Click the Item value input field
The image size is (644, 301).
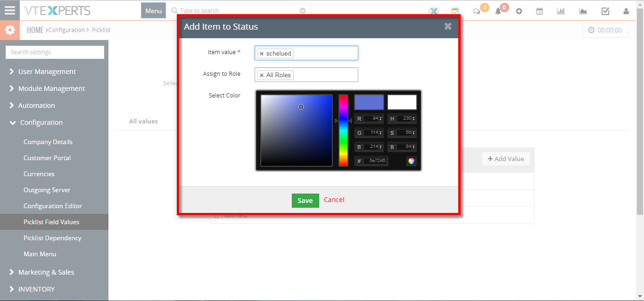306,53
